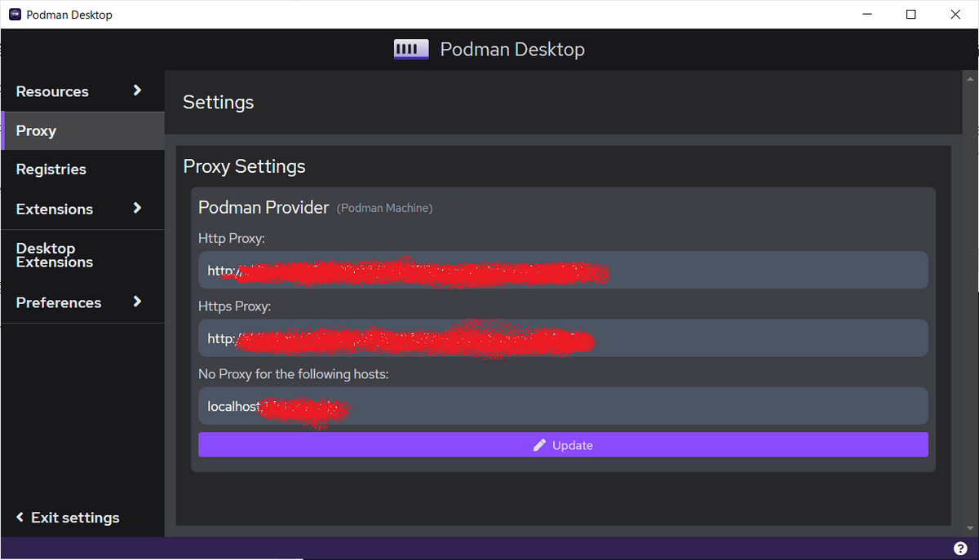Screen dimensions: 979x560
Task: Close the Podman Desktop window
Action: (x=955, y=14)
